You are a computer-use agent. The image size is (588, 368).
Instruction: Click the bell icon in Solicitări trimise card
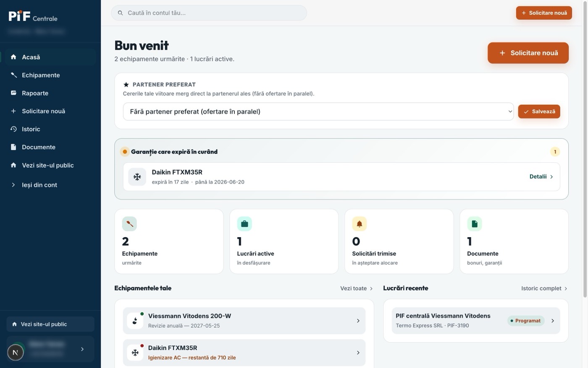point(360,224)
